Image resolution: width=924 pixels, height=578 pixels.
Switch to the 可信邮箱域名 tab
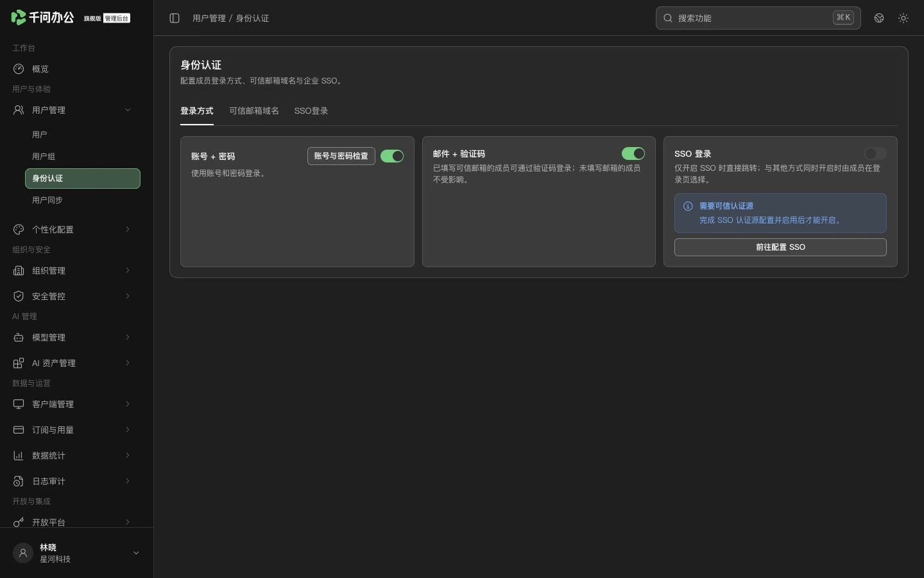pyautogui.click(x=254, y=111)
